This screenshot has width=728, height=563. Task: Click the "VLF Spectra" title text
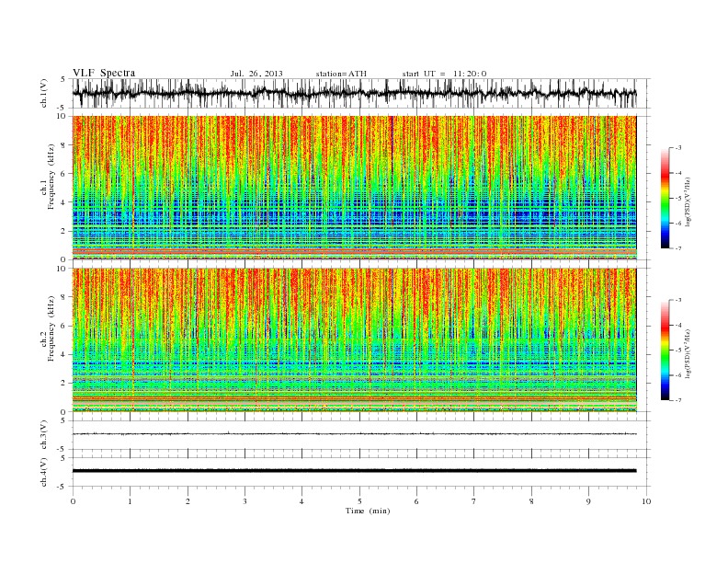[104, 73]
